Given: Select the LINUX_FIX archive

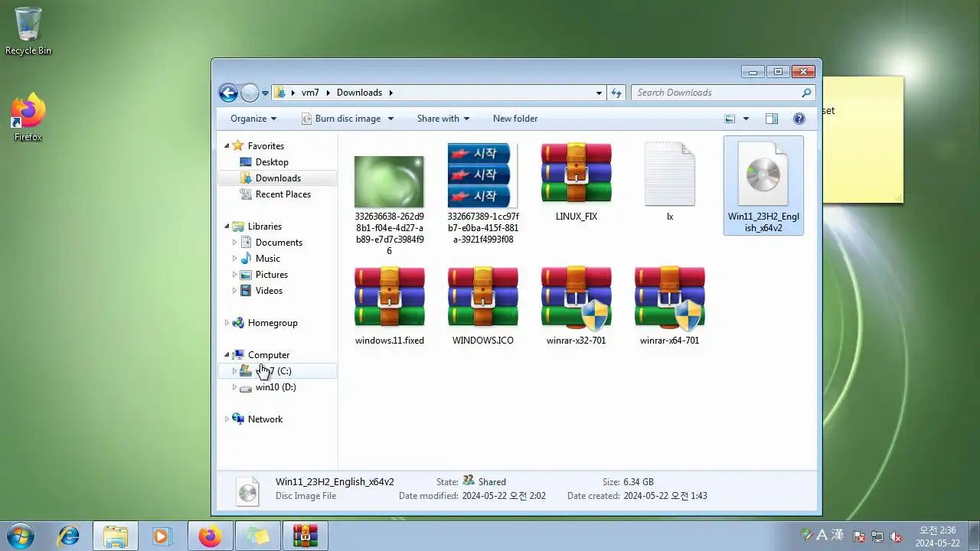Looking at the screenshot, I should (x=576, y=182).
